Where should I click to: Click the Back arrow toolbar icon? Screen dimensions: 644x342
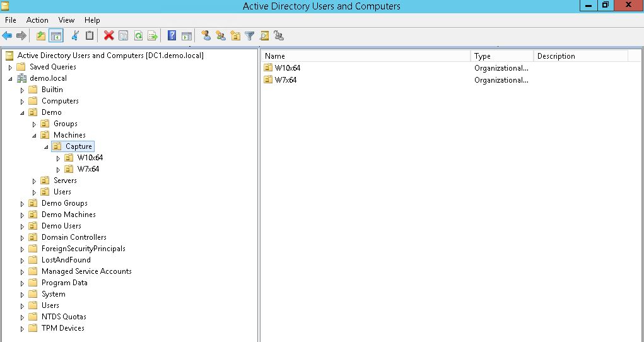click(7, 36)
